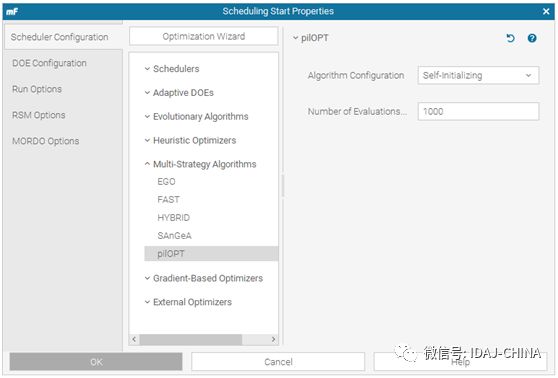Click the scroll-left arrow in the algorithm list

click(134, 339)
